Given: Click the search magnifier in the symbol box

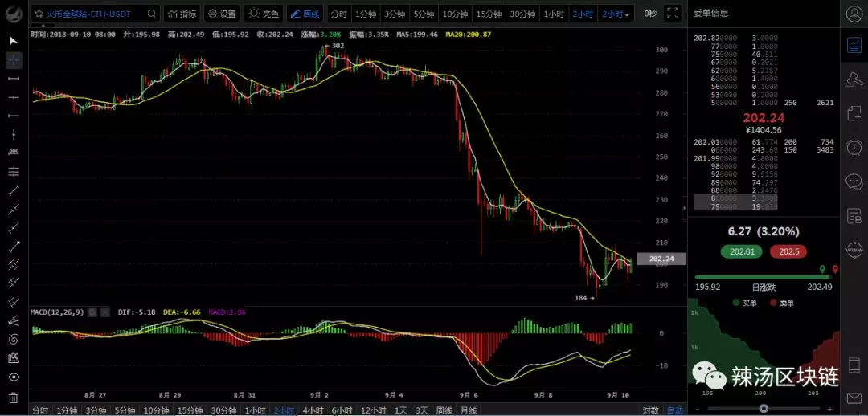Looking at the screenshot, I should point(151,14).
